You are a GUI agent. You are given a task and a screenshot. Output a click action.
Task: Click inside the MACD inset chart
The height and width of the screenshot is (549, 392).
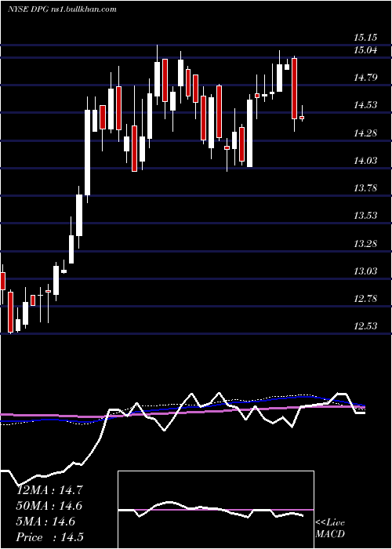(216, 510)
